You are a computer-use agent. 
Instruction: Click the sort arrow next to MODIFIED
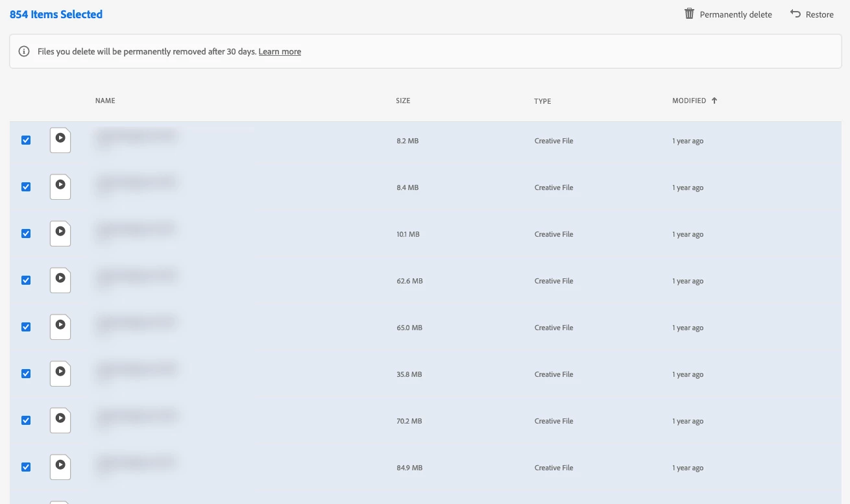714,101
